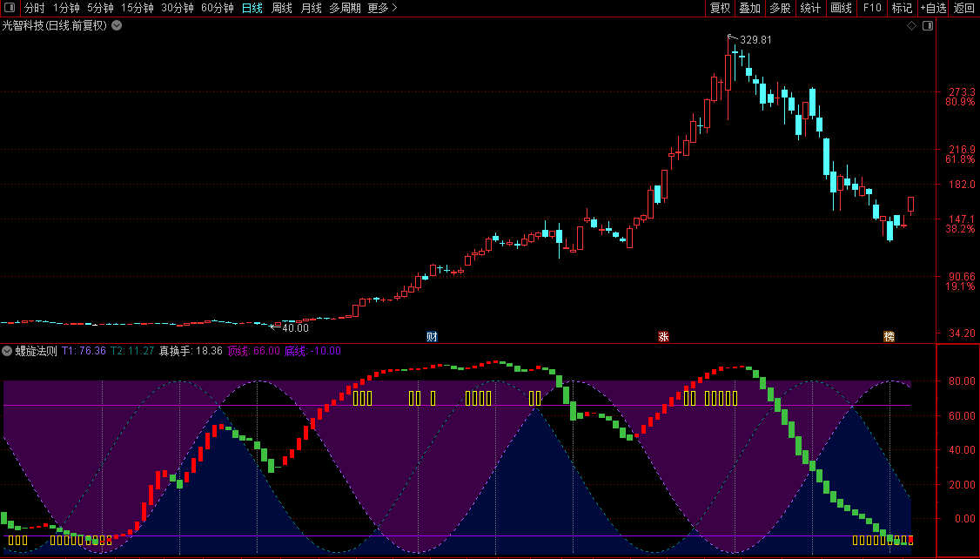Select the 5分钟 period
The width and height of the screenshot is (980, 559).
click(100, 8)
